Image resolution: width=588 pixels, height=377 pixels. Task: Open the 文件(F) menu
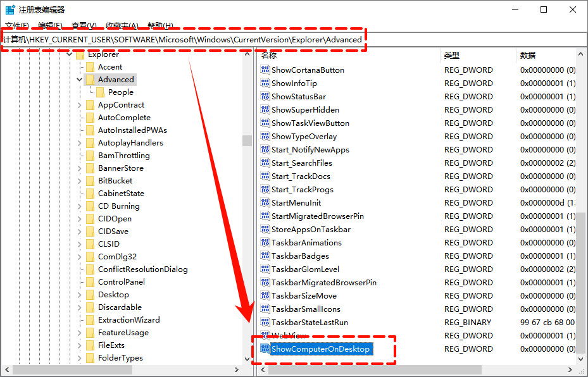(17, 26)
